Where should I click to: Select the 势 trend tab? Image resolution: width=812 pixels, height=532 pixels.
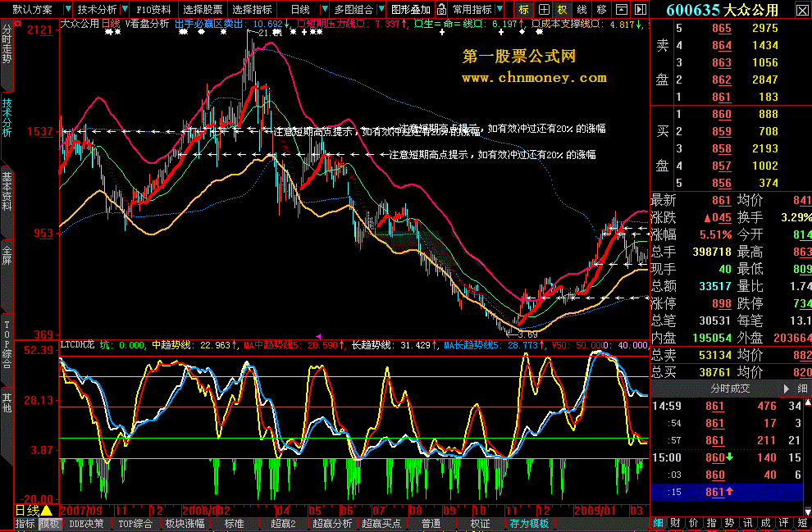click(x=730, y=524)
